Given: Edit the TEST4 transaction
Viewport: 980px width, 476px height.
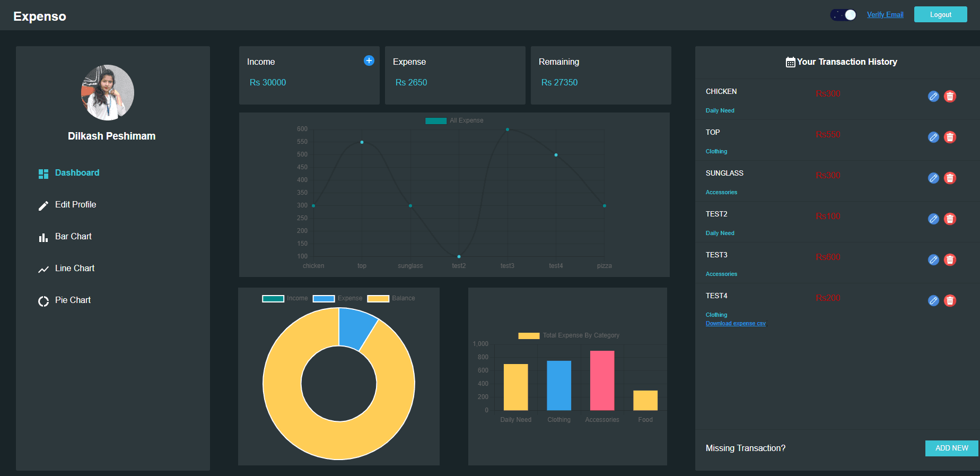Looking at the screenshot, I should [x=933, y=300].
